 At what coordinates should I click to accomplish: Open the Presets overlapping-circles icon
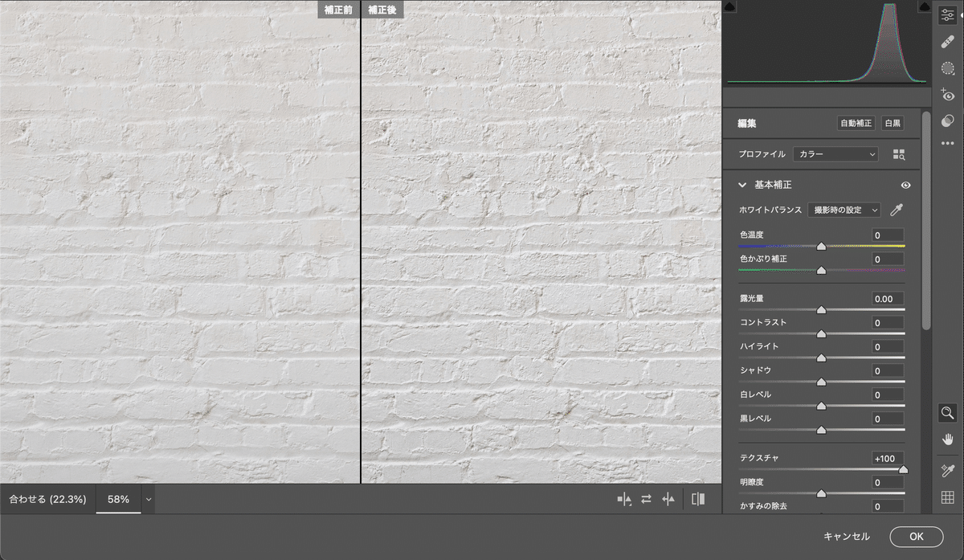point(948,120)
